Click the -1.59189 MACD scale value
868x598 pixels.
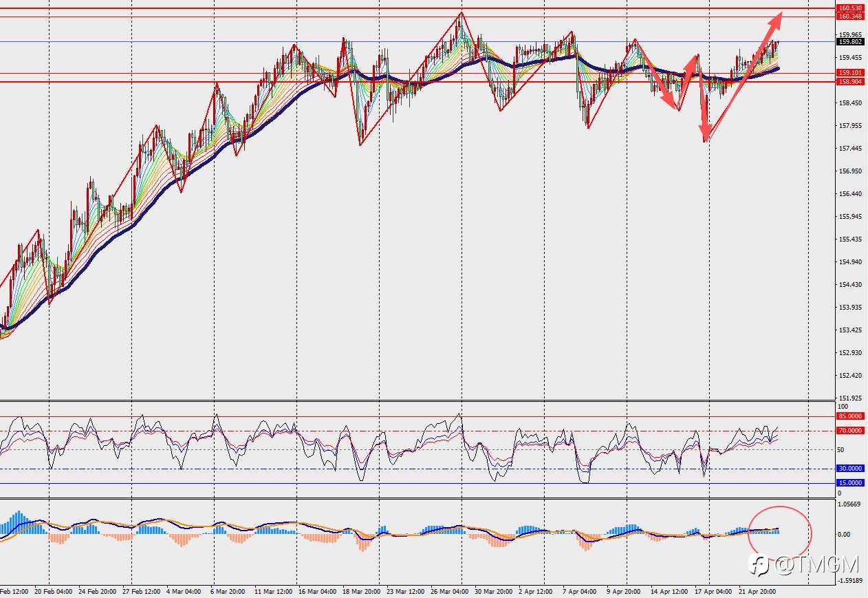[850, 580]
